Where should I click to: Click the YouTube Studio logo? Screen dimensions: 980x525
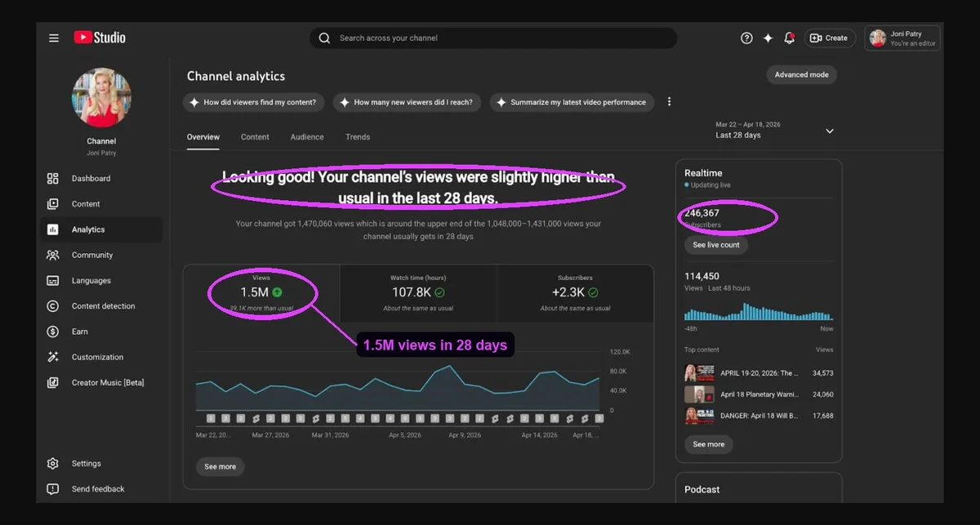click(100, 38)
